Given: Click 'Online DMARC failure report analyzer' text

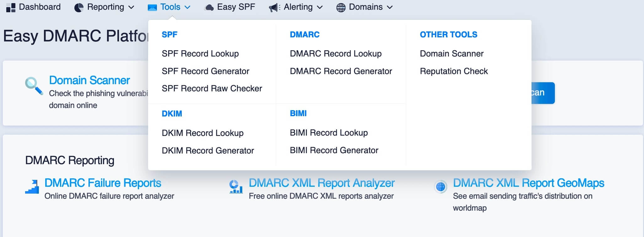Looking at the screenshot, I should coord(109,196).
